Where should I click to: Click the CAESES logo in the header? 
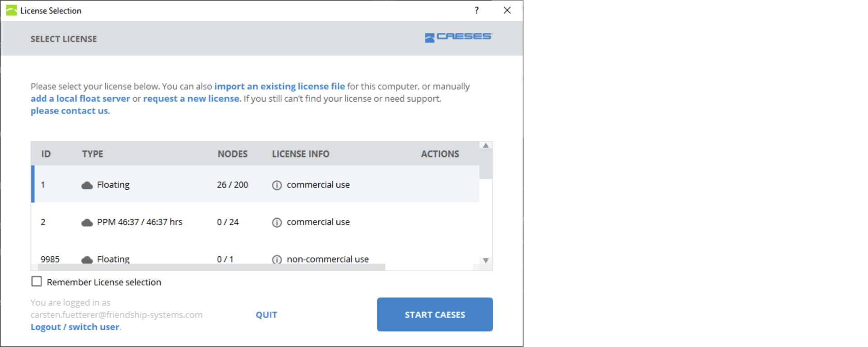tap(458, 37)
